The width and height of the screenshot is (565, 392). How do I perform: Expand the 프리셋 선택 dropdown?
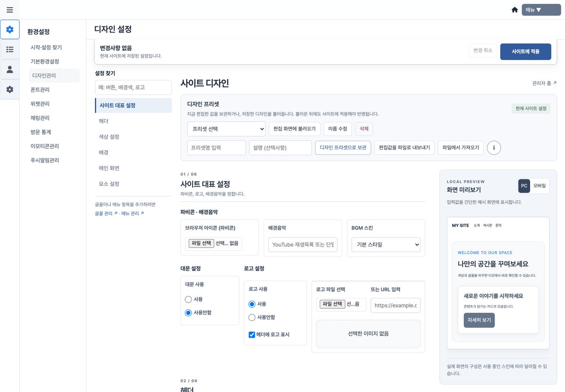(226, 128)
